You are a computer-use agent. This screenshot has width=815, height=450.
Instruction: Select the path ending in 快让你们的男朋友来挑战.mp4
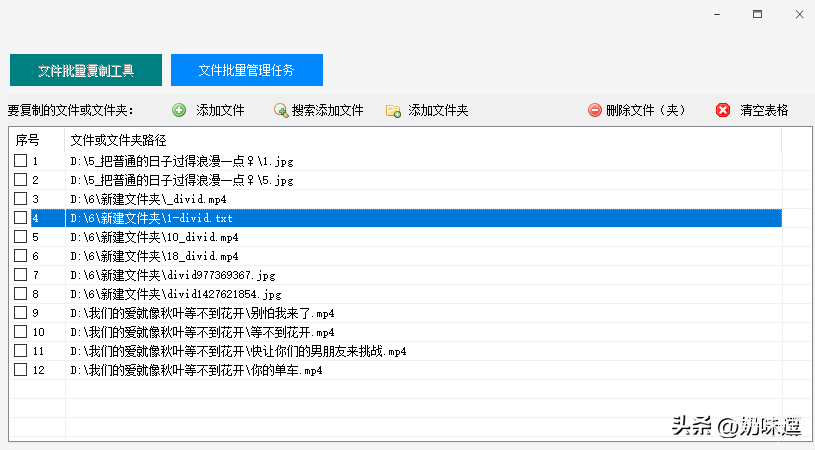pyautogui.click(x=238, y=351)
